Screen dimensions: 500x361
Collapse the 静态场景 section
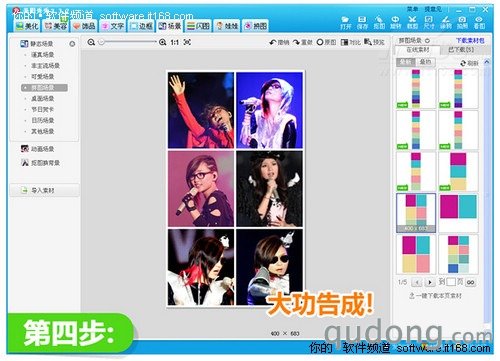pyautogui.click(x=72, y=44)
